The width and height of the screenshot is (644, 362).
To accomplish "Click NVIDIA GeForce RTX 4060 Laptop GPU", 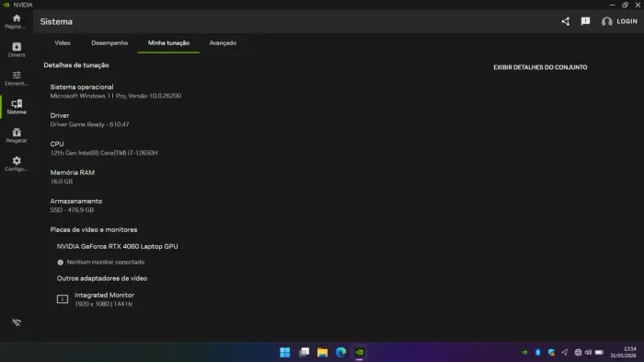I will [x=118, y=247].
